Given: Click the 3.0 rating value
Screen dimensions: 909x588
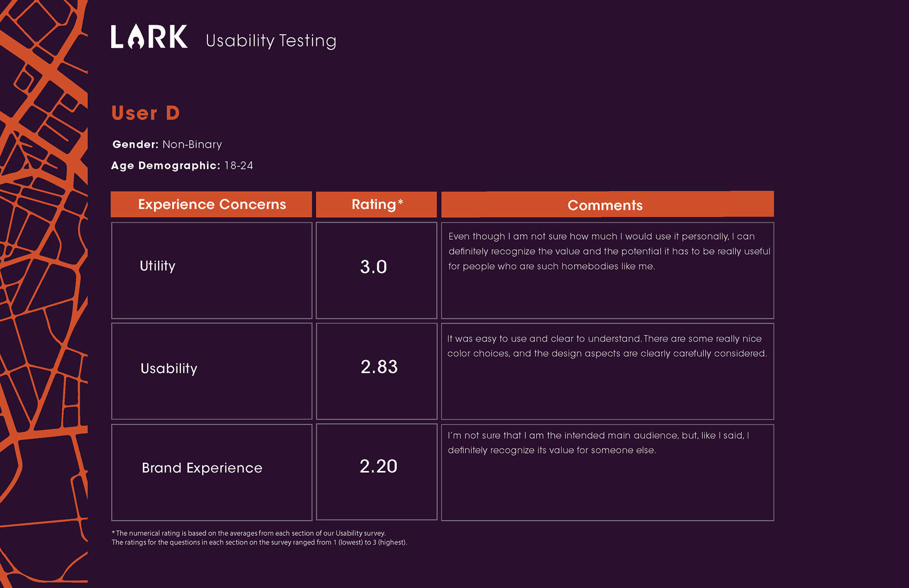Looking at the screenshot, I should tap(374, 267).
